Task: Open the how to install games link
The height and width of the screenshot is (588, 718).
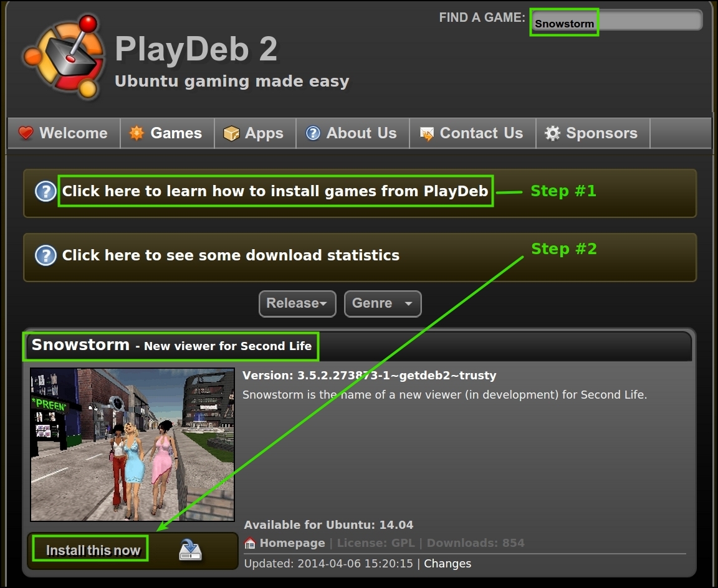Action: point(275,191)
